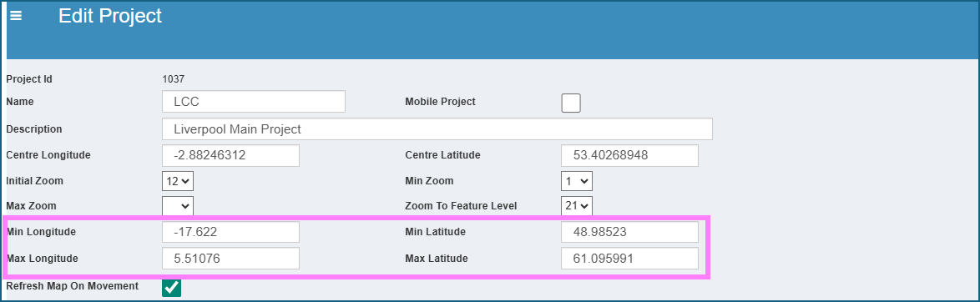980x302 pixels.
Task: Tick the Mobile Project checkbox
Action: [571, 103]
